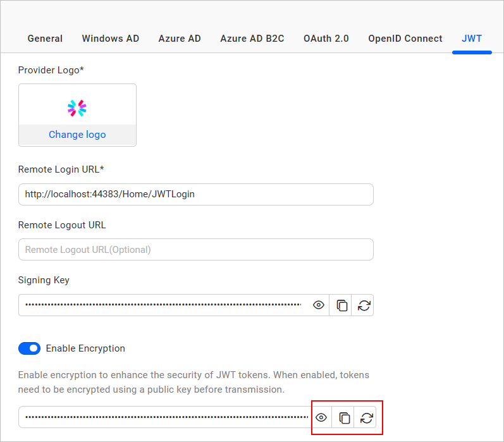Copy the encryption key to clipboard
The height and width of the screenshot is (442, 504).
[344, 417]
